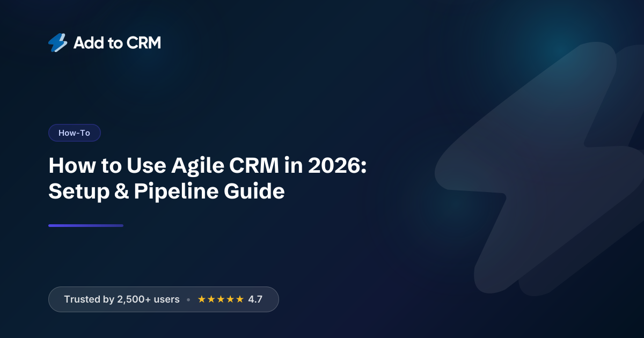Select the How-To category badge

[75, 133]
